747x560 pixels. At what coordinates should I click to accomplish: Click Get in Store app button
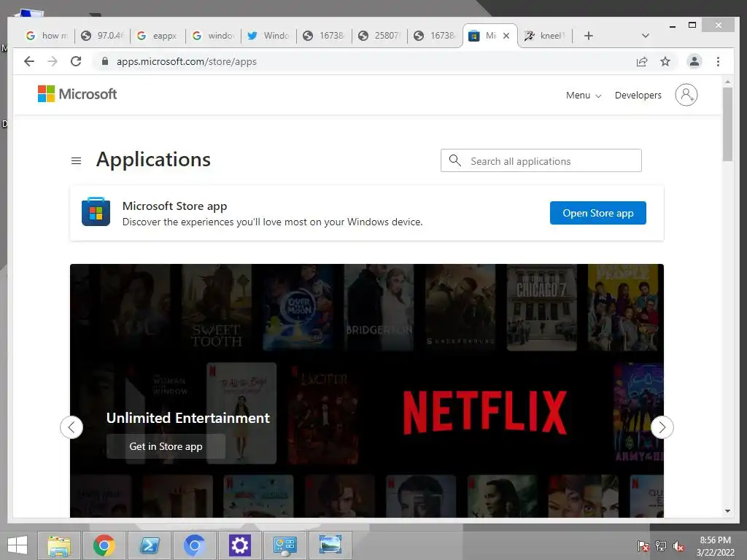(x=166, y=446)
